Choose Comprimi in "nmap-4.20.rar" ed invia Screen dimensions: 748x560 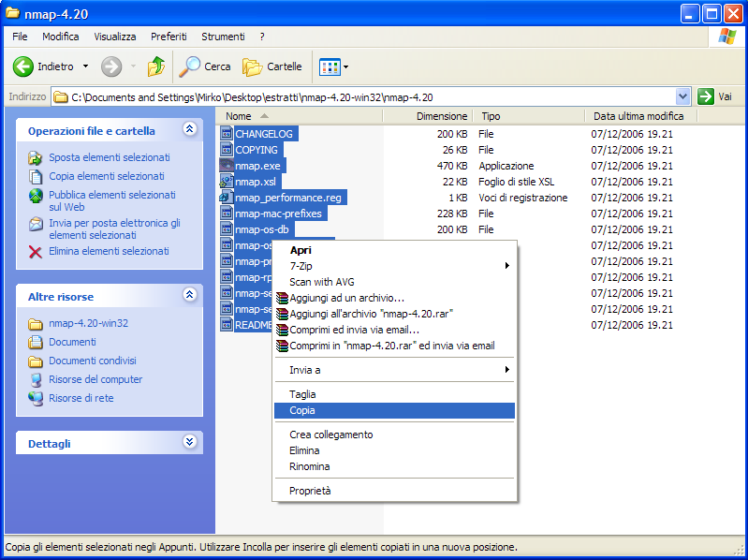(x=394, y=346)
